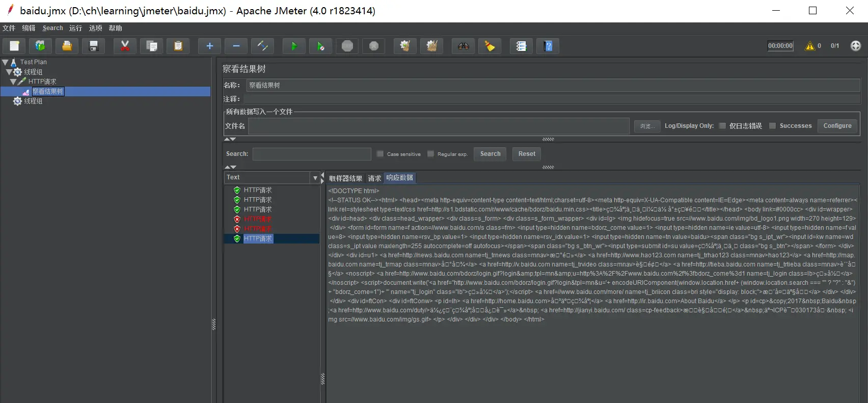Open the Search menu in menu bar

coord(53,28)
